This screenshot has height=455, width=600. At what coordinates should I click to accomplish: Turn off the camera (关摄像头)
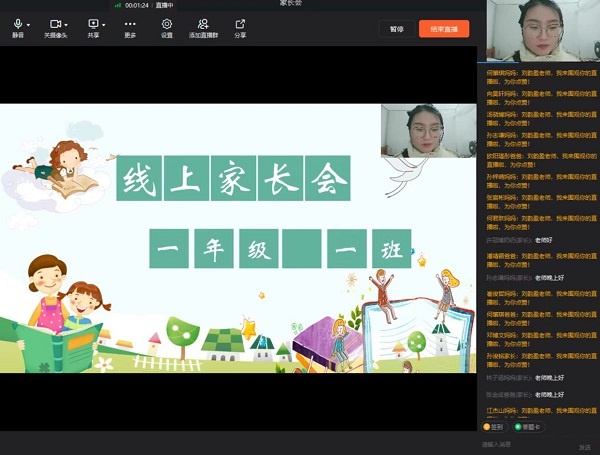click(x=55, y=26)
